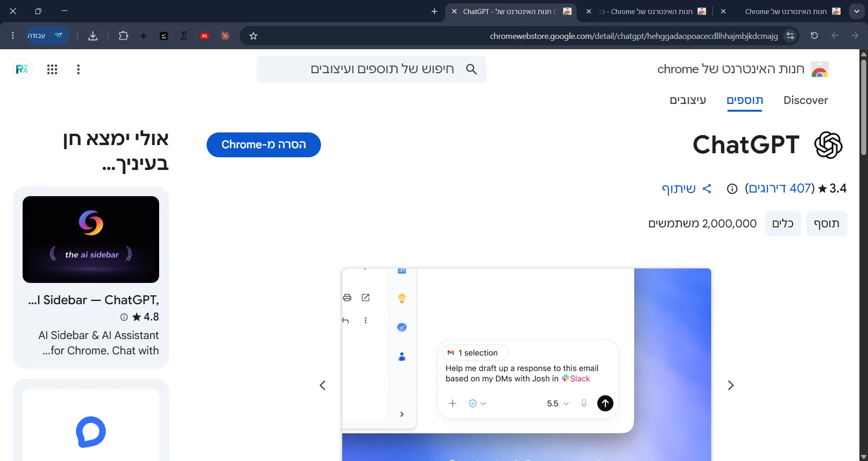Click the orange starburst extension icon

pyautogui.click(x=225, y=36)
